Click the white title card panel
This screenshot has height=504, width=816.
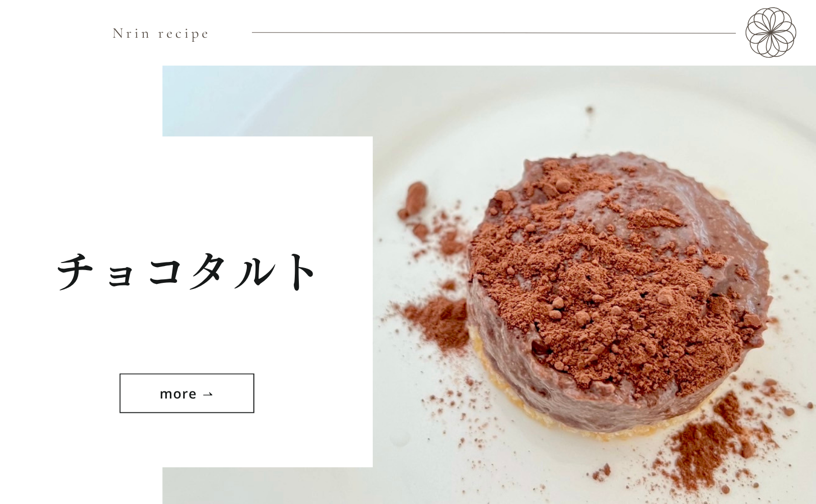coord(214,302)
